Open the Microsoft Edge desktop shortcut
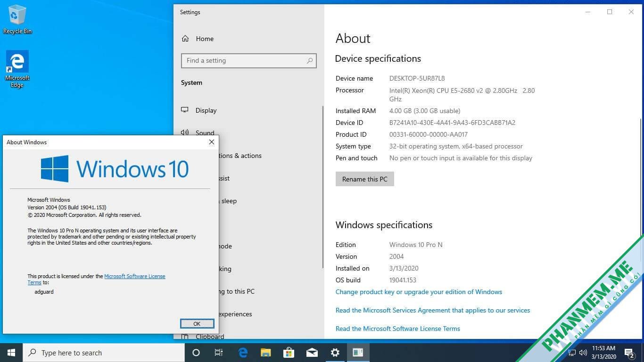Screen dimensions: 644x362 [17, 69]
